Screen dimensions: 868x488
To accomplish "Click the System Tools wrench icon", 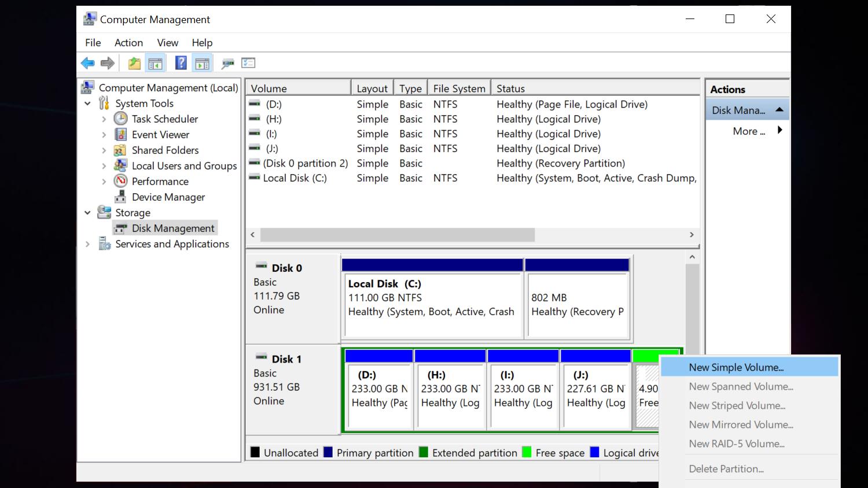I will coord(104,103).
